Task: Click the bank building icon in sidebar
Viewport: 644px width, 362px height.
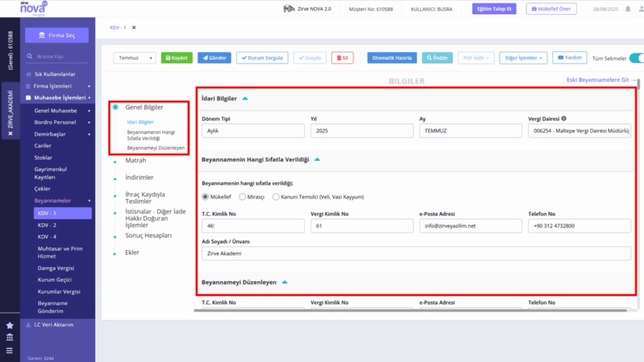Action: [10, 337]
